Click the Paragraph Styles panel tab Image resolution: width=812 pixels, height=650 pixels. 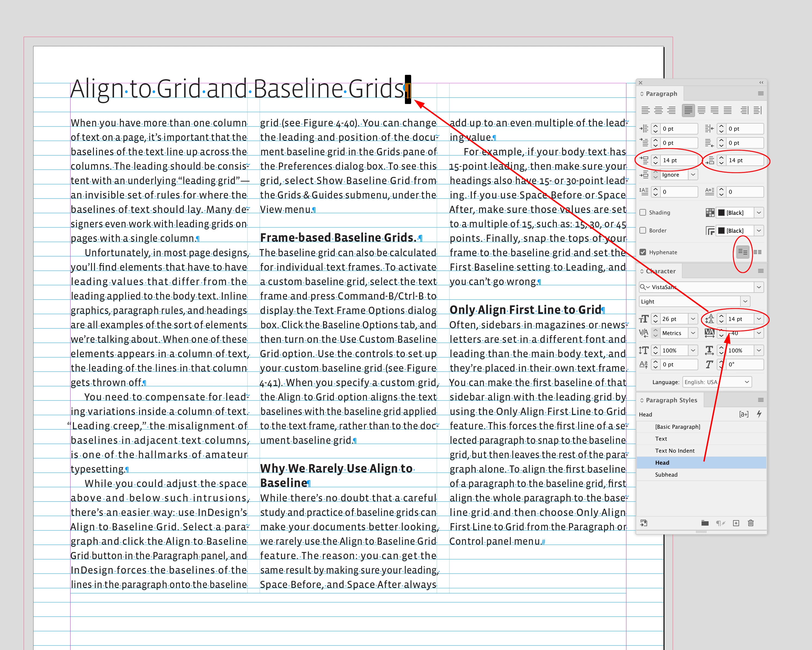point(671,400)
